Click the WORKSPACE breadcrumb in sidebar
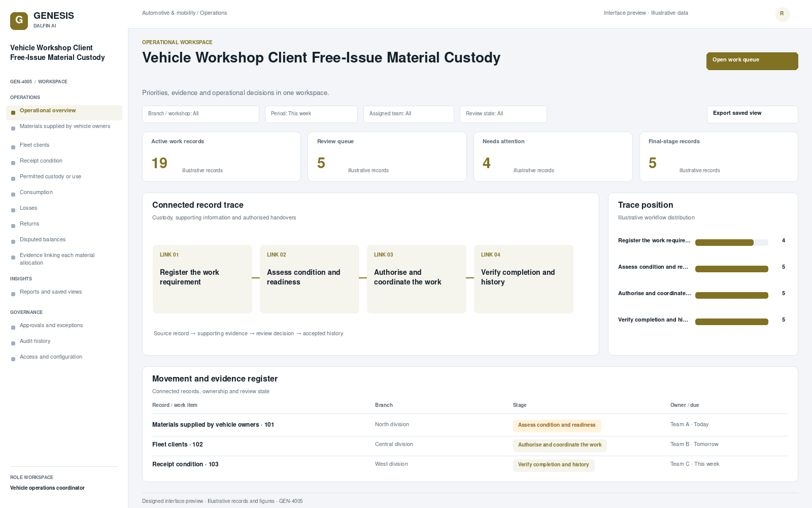 (x=53, y=82)
